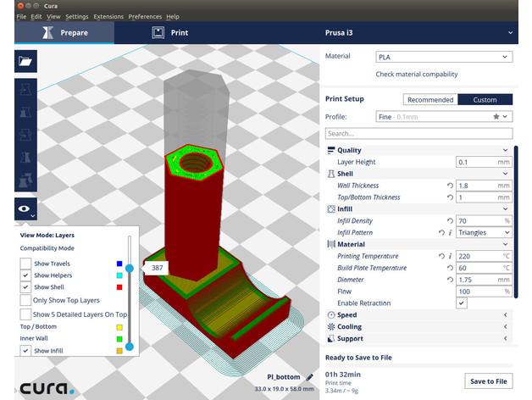
Task: Click the upper layer slider handle
Action: pyautogui.click(x=130, y=269)
